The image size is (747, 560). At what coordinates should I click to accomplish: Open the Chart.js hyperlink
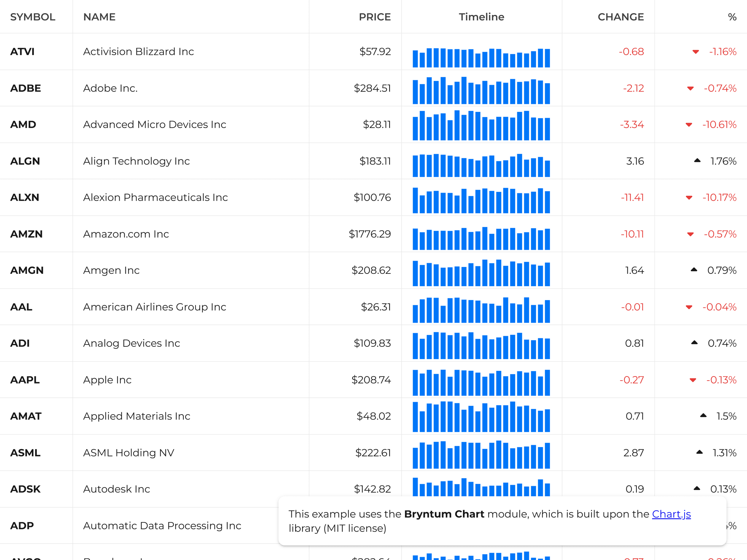671,514
